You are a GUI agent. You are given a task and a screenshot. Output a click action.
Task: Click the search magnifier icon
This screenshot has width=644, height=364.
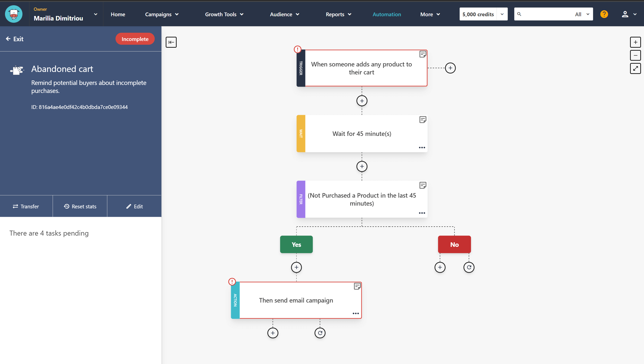519,14
